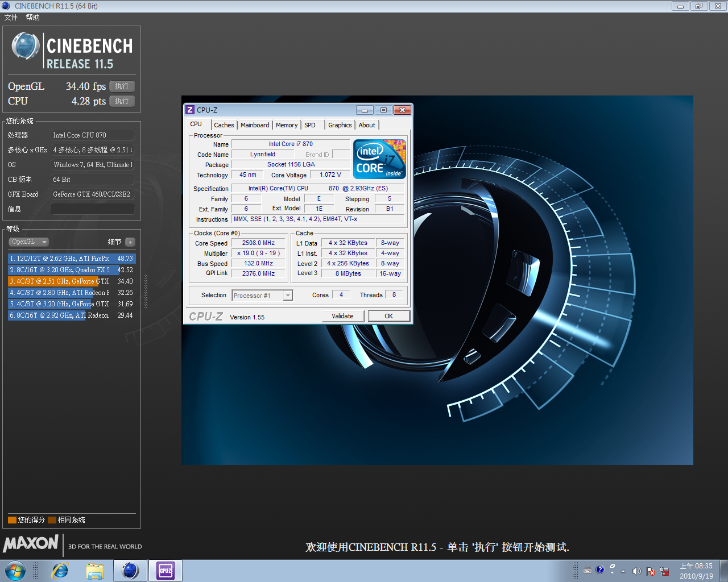Click the Multiplier value x 19.0
The width and height of the screenshot is (728, 582).
pos(259,253)
